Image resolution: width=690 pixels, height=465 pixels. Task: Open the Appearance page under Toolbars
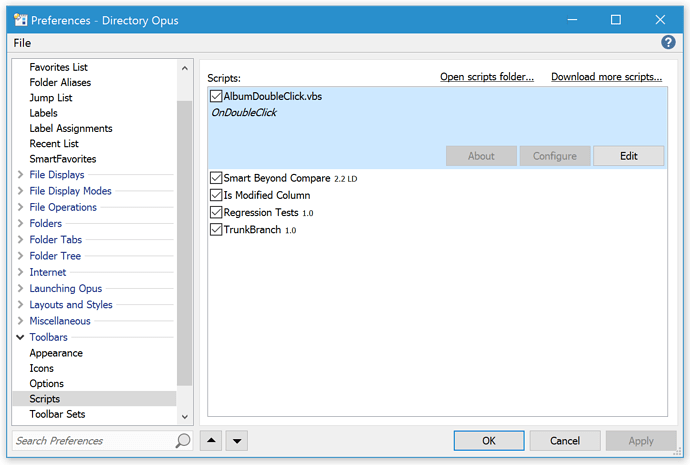(x=56, y=353)
